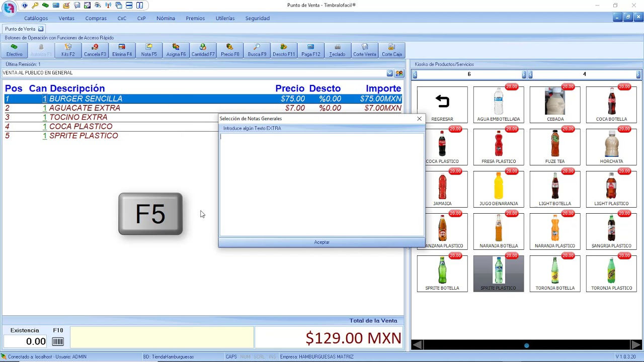Click the kiosk bottom scrollbar indicator dot
The height and width of the screenshot is (362, 644).
pos(527,345)
